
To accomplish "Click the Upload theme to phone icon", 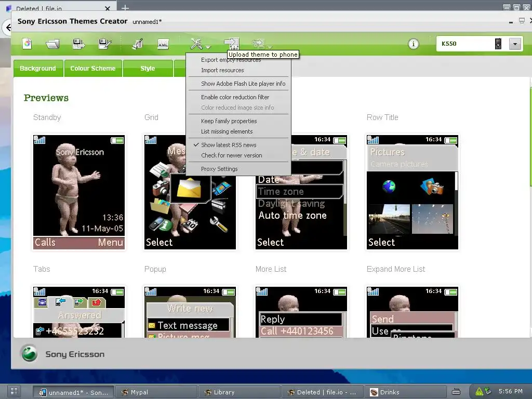I will pos(232,44).
